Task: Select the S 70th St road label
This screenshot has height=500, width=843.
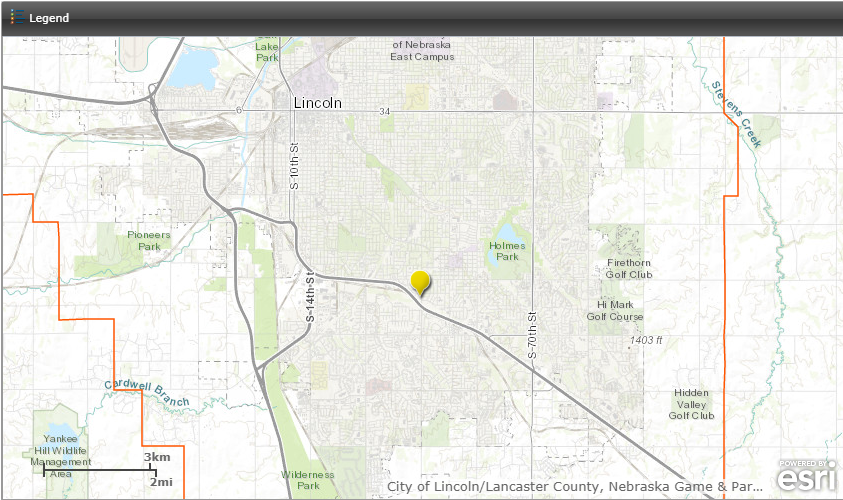Action: pos(533,335)
